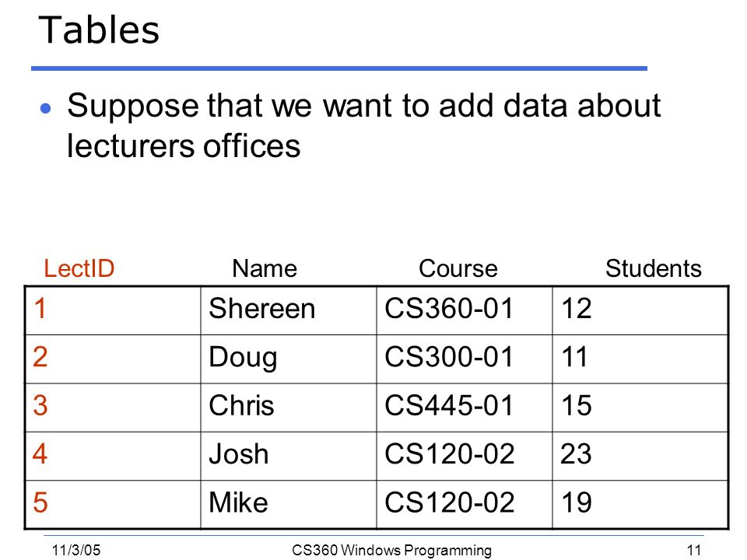Image resolution: width=747 pixels, height=560 pixels.
Task: Click the blue bullet point marker
Action: point(46,109)
